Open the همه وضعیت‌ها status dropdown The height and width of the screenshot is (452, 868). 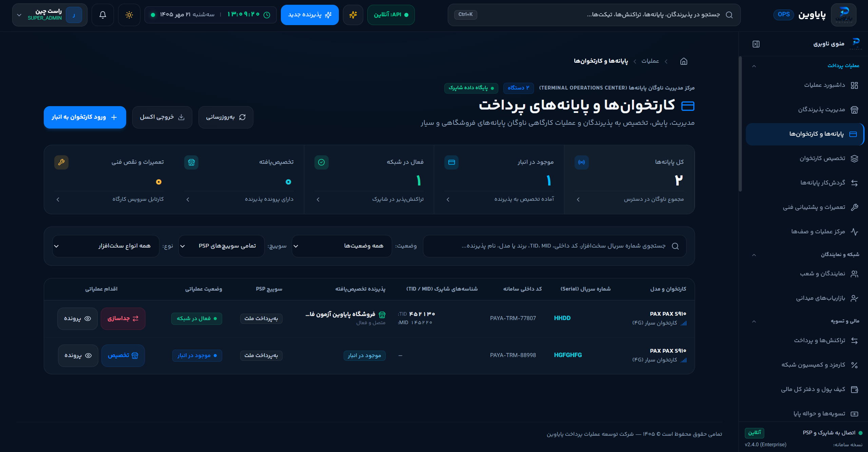point(342,246)
